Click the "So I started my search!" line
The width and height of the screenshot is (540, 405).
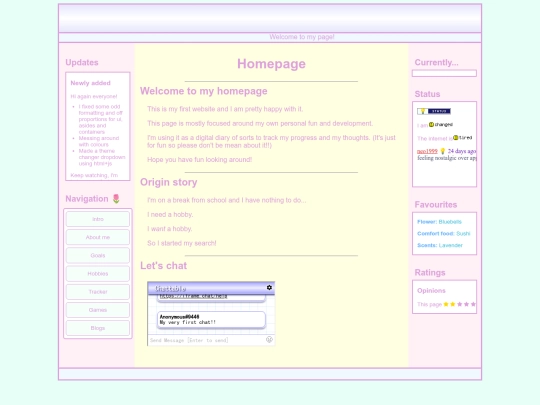point(181,243)
